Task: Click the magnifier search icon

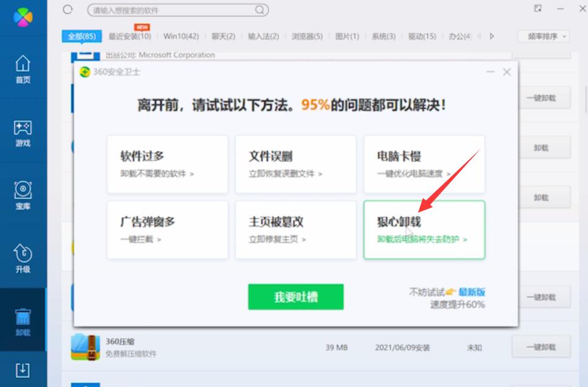Action: click(260, 10)
